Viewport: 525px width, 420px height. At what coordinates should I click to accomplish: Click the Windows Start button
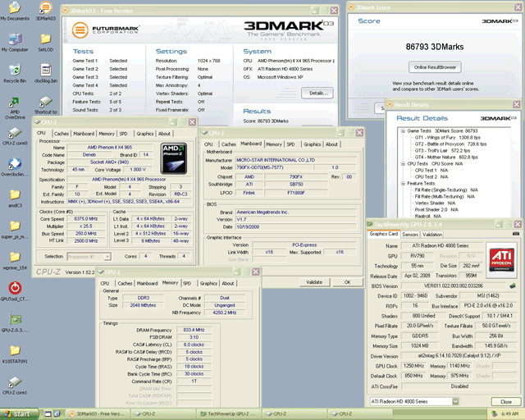pyautogui.click(x=18, y=413)
